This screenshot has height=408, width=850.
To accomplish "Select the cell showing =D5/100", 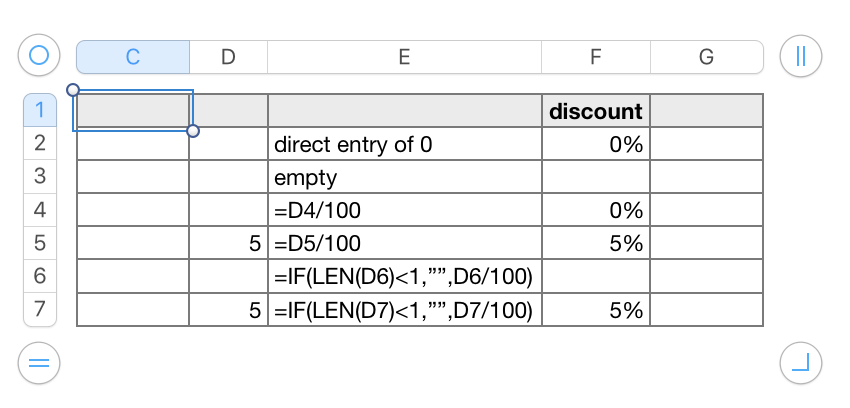I will click(404, 243).
